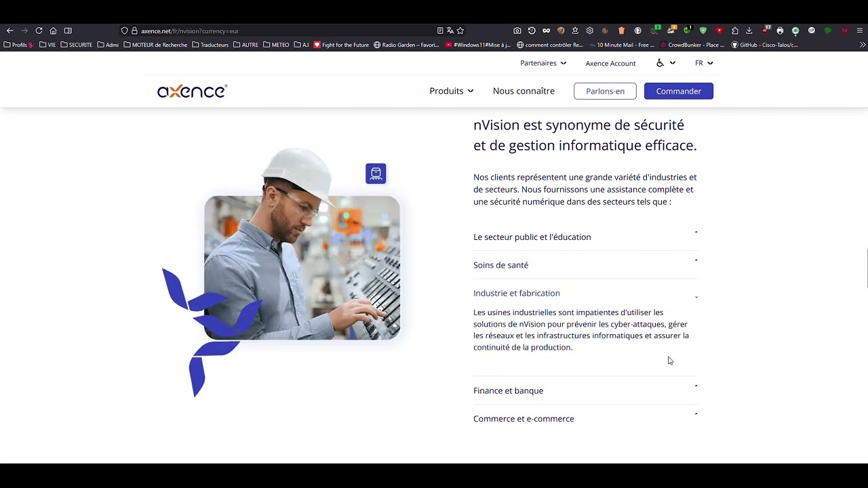The height and width of the screenshot is (488, 868).
Task: Reload the current page
Action: [x=39, y=30]
